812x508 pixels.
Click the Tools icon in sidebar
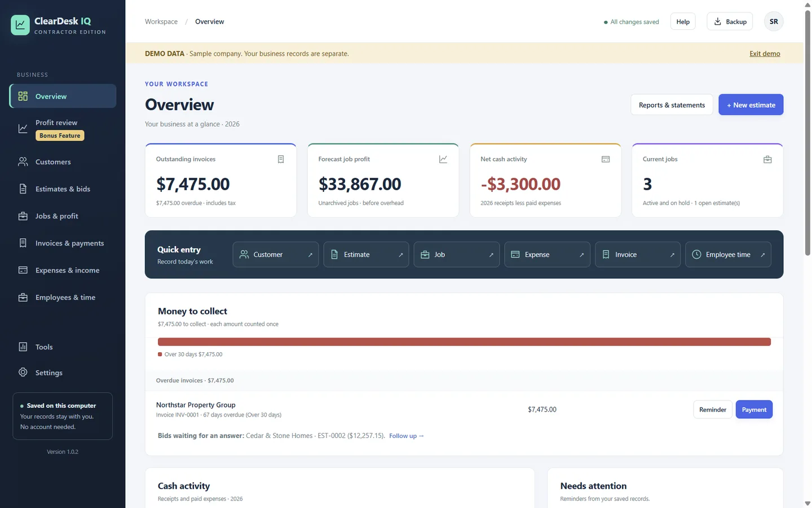coord(23,347)
